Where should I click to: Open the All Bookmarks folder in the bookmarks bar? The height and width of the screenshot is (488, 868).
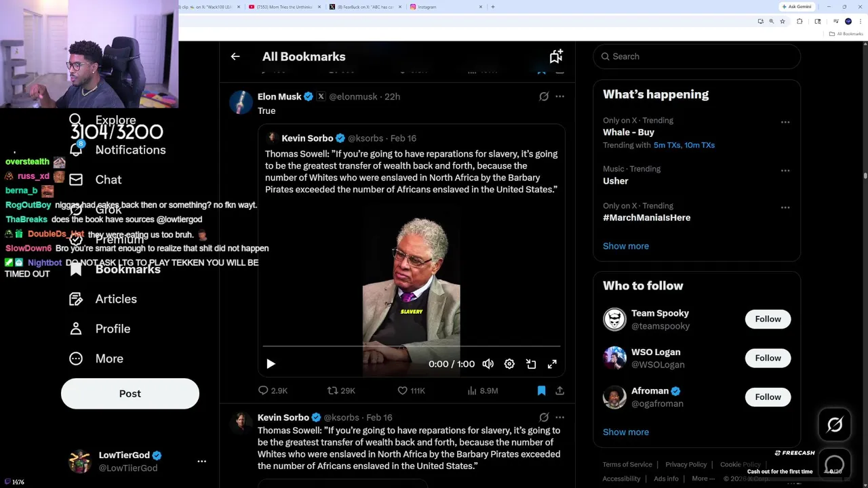click(x=846, y=34)
